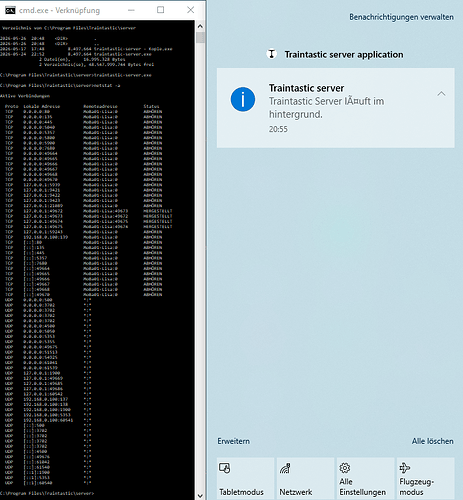Image resolution: width=463 pixels, height=500 pixels.
Task: Click Erweitern to expand quick actions
Action: click(233, 441)
